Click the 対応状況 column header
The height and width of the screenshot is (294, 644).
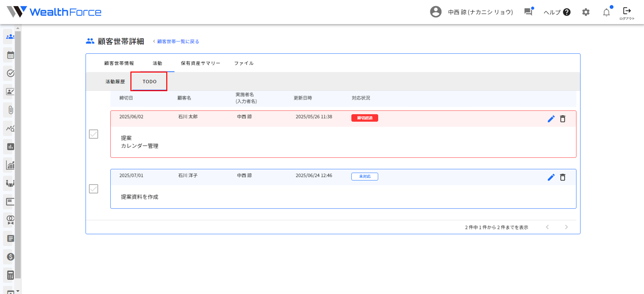tap(361, 98)
